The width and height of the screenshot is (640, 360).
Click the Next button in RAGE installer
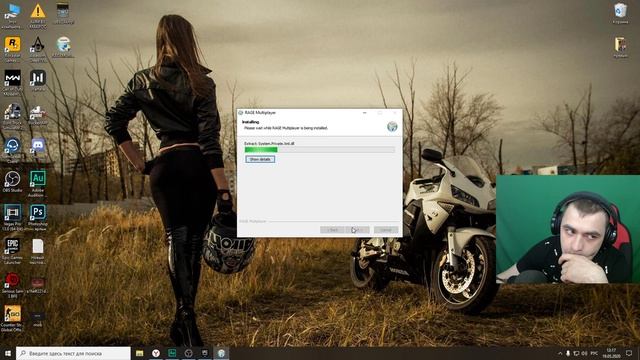pos(358,230)
